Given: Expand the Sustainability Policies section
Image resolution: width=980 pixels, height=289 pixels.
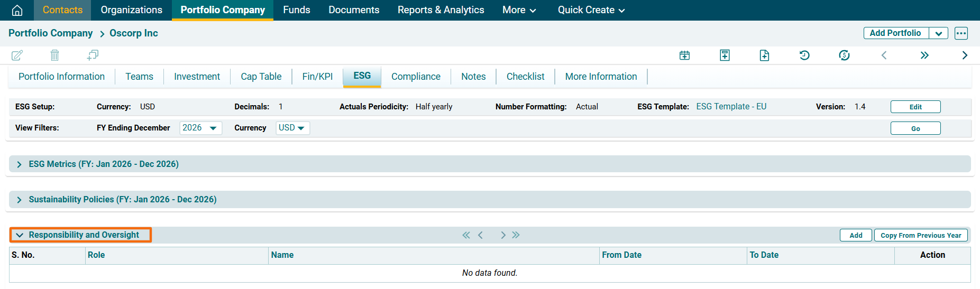Looking at the screenshot, I should pyautogui.click(x=20, y=200).
